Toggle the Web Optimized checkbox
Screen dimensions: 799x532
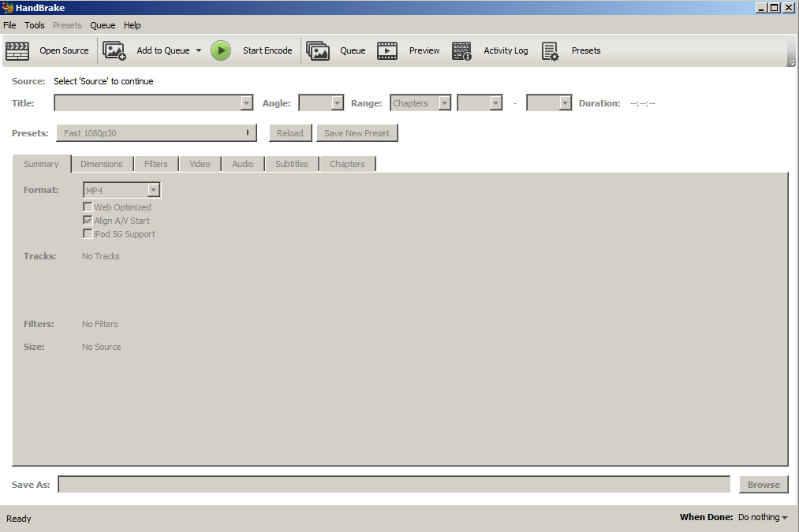point(88,206)
